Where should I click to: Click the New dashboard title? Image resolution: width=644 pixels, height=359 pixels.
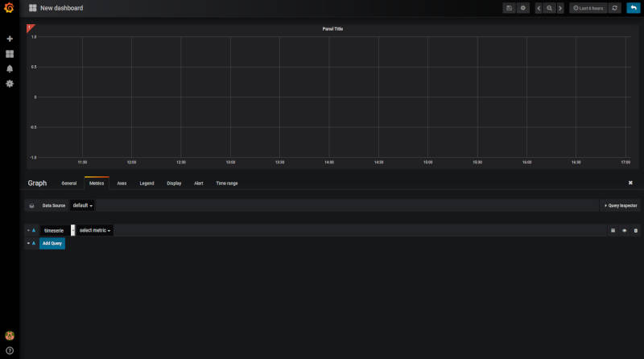pos(62,8)
